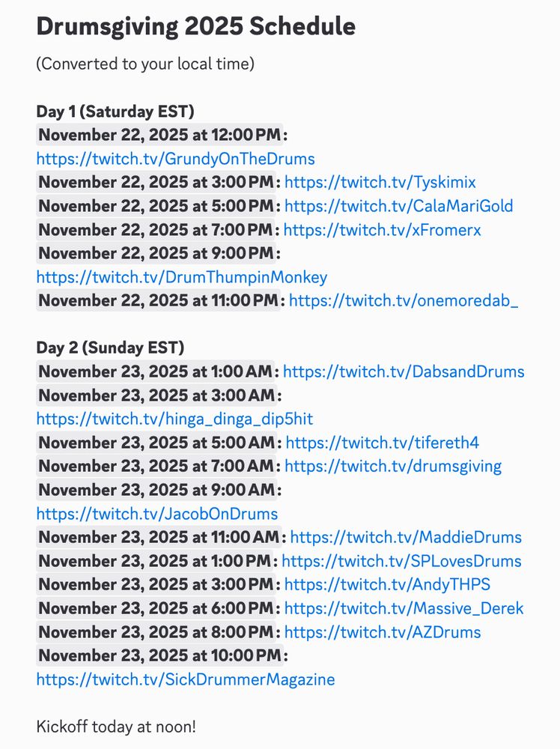Click the AZDrums Twitch link
Viewport: 560px width, 749px height.
point(383,632)
